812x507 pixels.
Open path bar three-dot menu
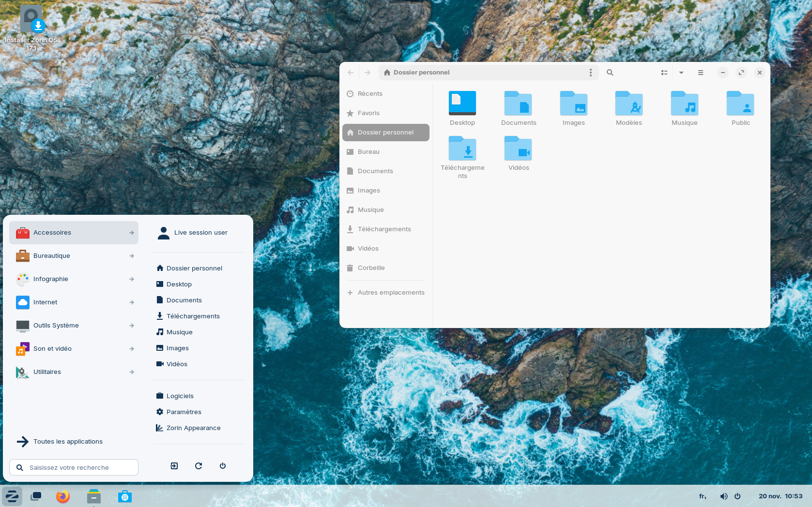[590, 73]
